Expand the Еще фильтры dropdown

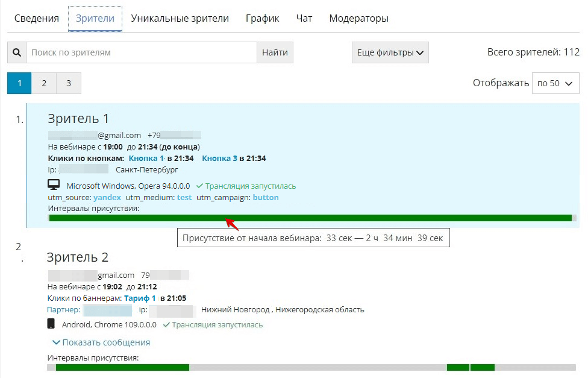[390, 52]
